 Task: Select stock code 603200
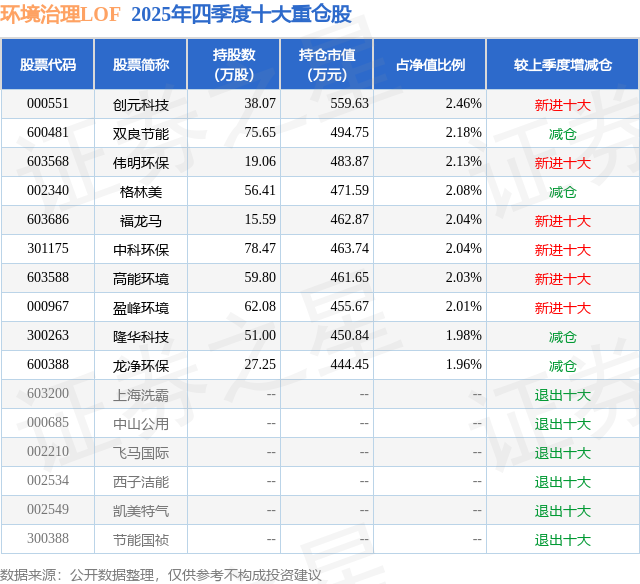(48, 393)
